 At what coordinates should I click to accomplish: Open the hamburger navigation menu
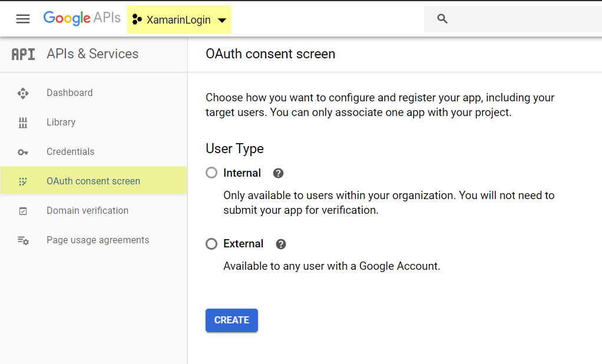[23, 19]
